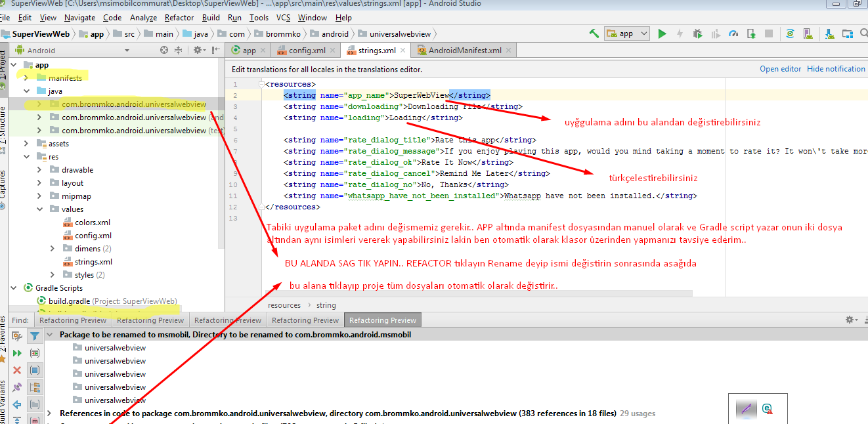Click the Find panel gear icon
Viewport: 868px width, 424px height.
coord(850,320)
